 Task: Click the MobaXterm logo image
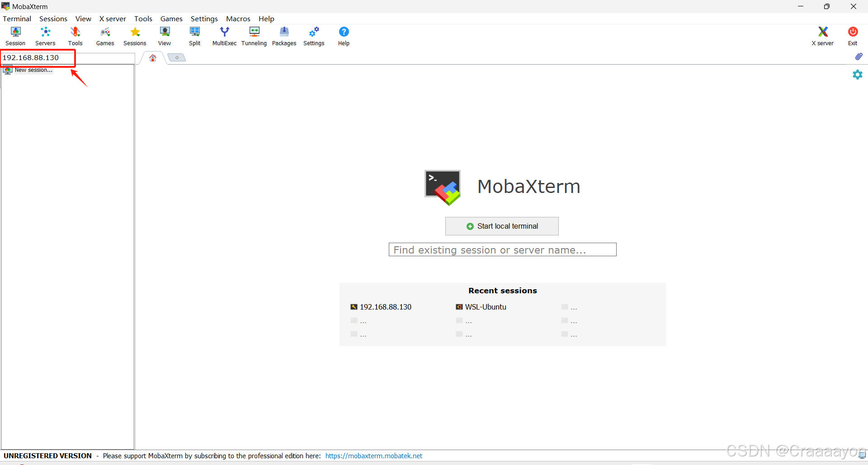click(443, 188)
